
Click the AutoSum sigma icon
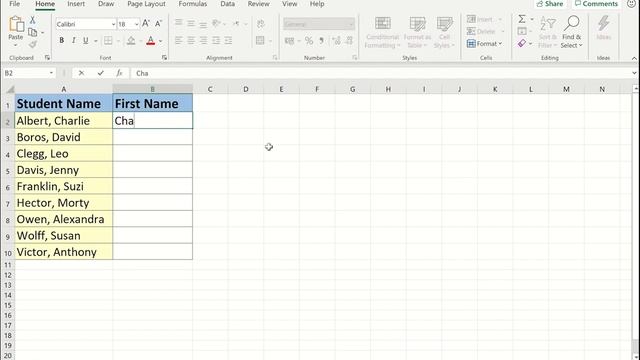coord(522,19)
